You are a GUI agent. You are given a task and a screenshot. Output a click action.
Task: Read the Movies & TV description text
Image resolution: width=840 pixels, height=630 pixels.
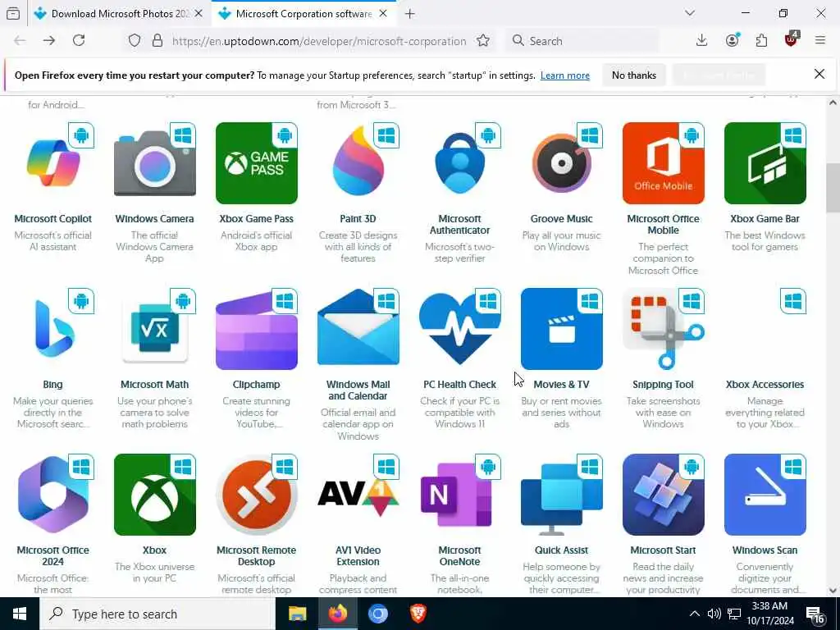[561, 413]
